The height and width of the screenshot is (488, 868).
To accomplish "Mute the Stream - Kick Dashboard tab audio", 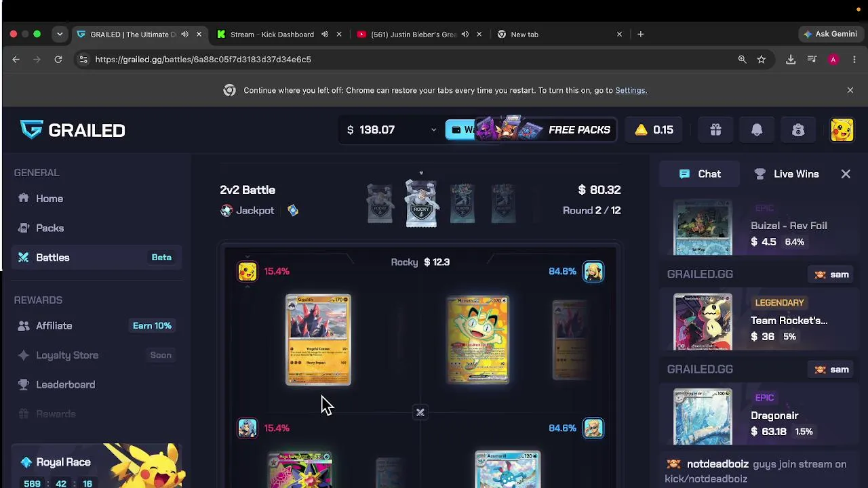I will [325, 35].
